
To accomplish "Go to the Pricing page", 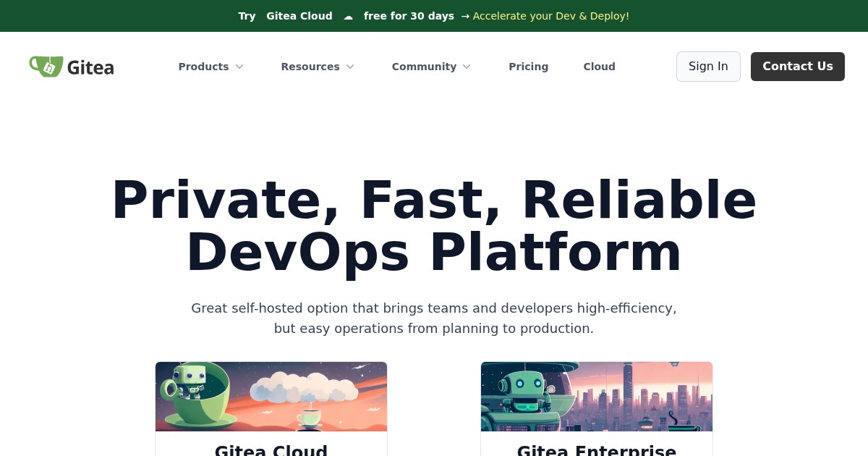I will click(529, 67).
